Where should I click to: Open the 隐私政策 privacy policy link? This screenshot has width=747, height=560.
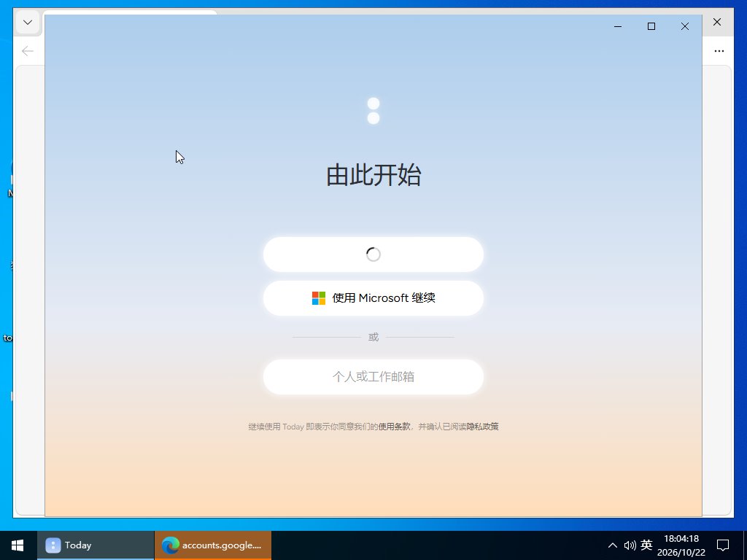(x=482, y=427)
